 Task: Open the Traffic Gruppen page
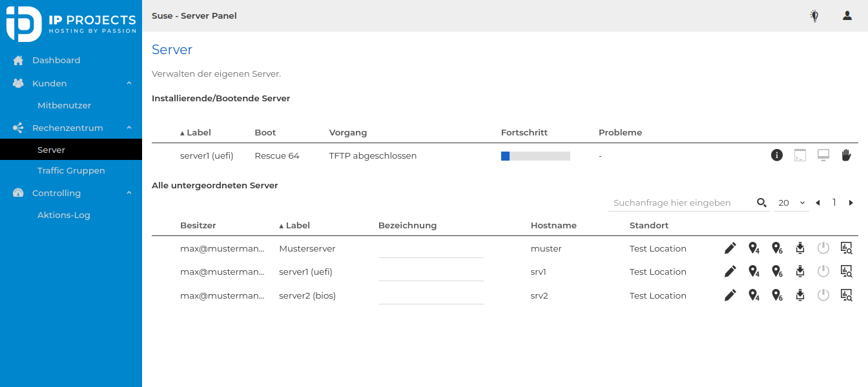tap(70, 170)
